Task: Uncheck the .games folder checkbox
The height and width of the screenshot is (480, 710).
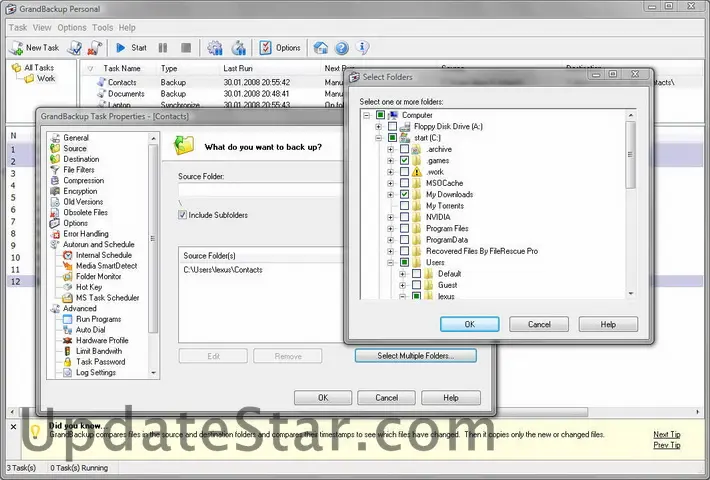Action: pos(404,161)
